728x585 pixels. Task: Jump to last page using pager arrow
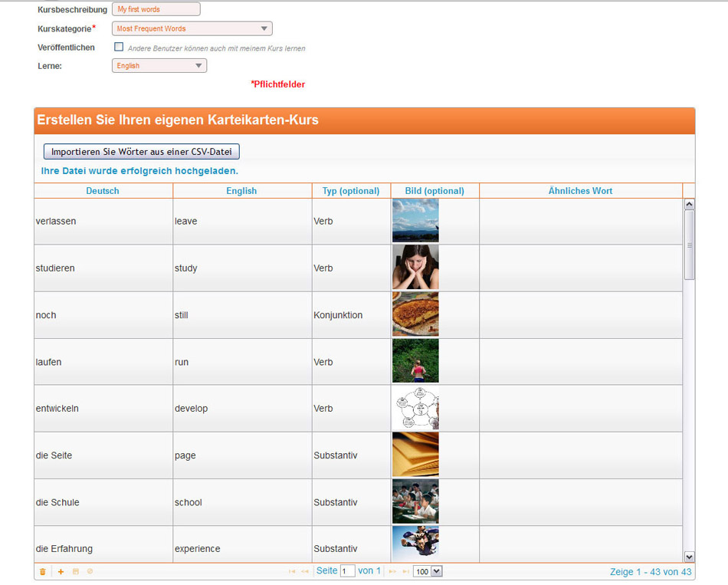[x=405, y=572]
